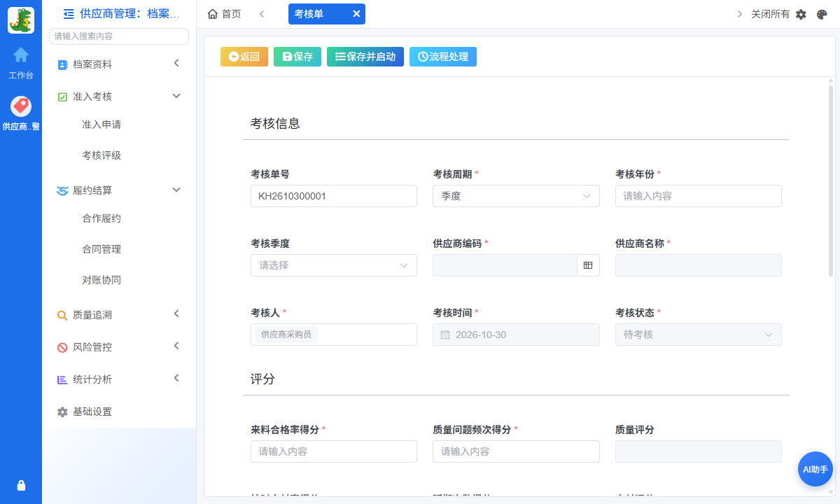Click the dinosaur app logo

click(21, 20)
